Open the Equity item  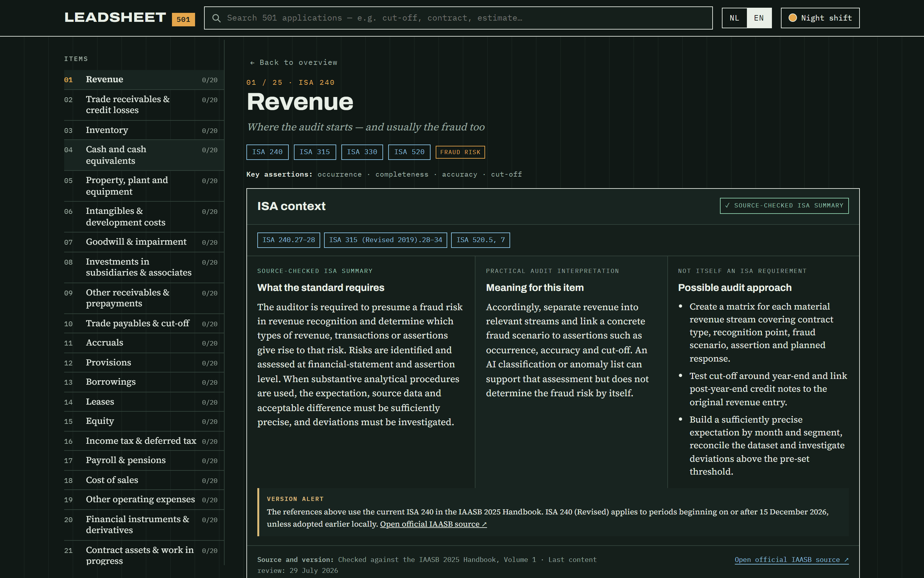click(x=144, y=421)
